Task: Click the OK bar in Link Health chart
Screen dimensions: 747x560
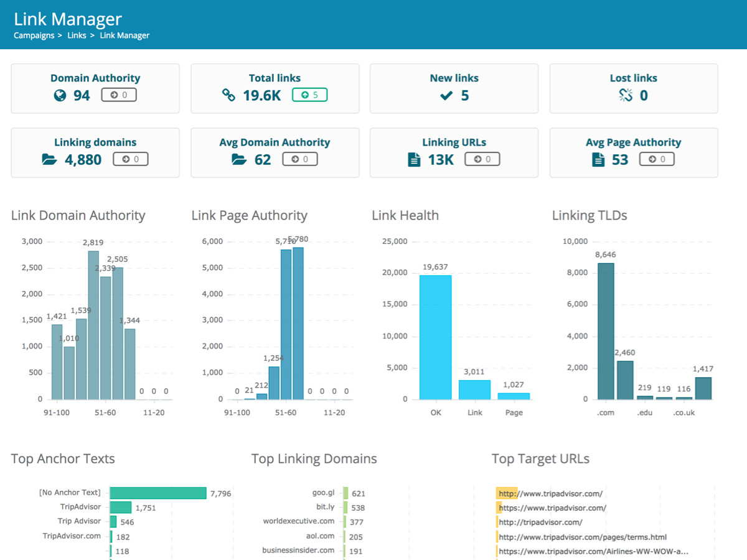Action: point(435,337)
